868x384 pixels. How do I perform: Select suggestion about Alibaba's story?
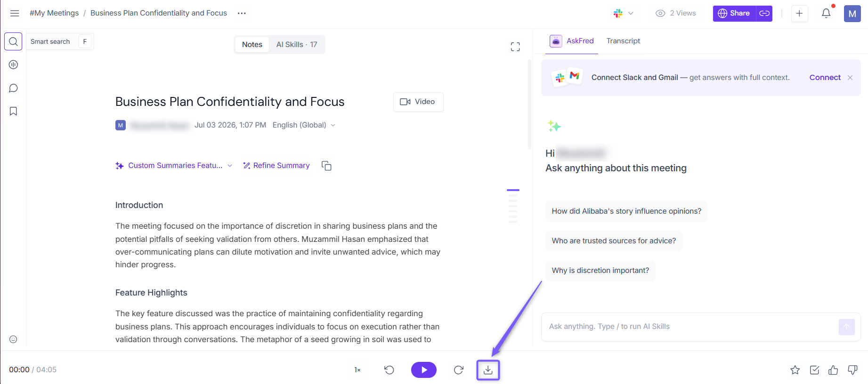pos(626,211)
